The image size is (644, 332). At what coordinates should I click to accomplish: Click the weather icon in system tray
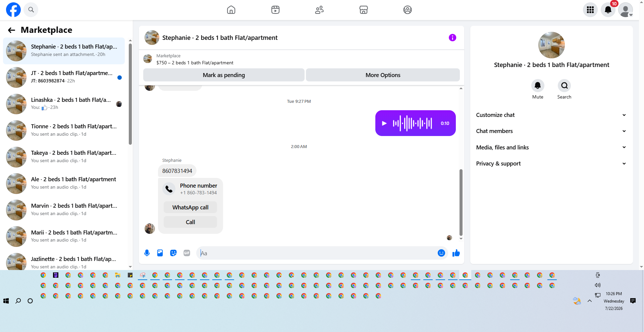point(577,301)
